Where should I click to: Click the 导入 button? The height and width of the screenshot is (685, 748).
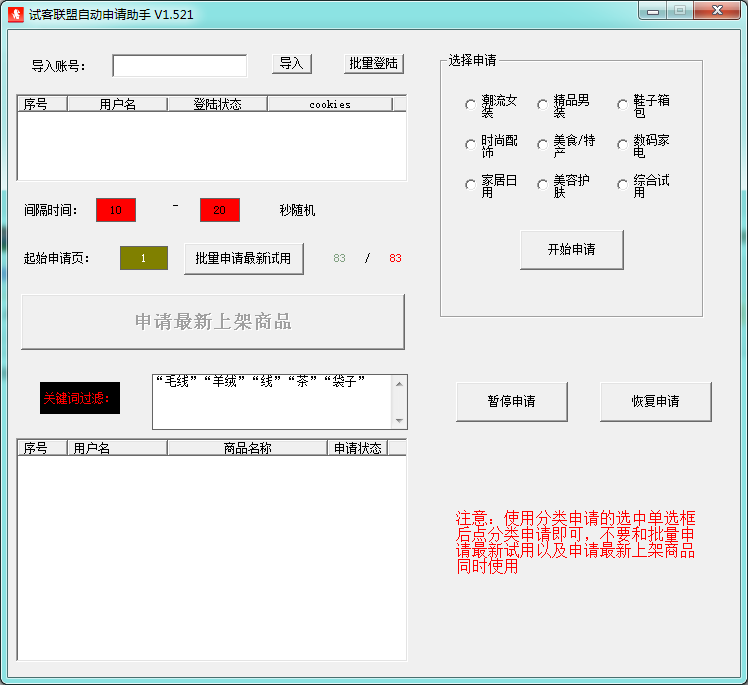tap(292, 63)
